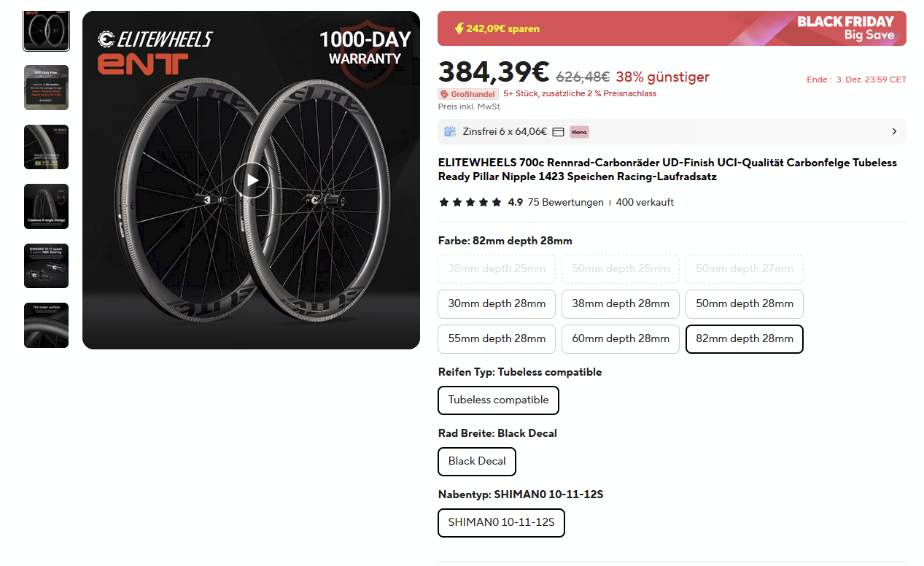This screenshot has width=924, height=566.
Task: Select the 30mm depth 28mm variant
Action: [497, 304]
